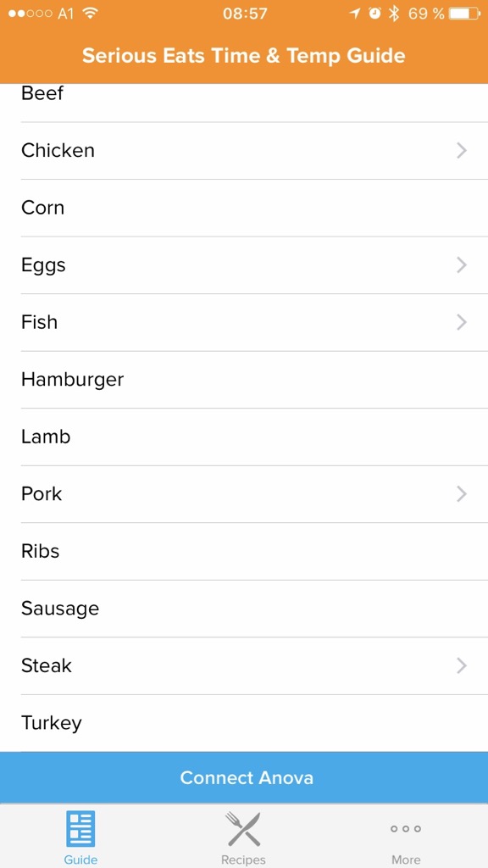Viewport: 488px width, 868px height.
Task: Expand the Pork row chevron
Action: tap(462, 494)
